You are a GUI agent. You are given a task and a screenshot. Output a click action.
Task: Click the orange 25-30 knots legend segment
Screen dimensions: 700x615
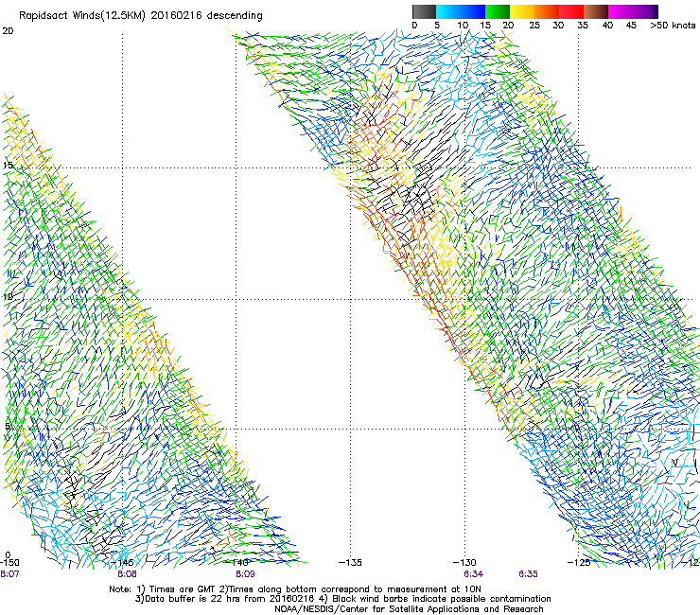point(547,11)
